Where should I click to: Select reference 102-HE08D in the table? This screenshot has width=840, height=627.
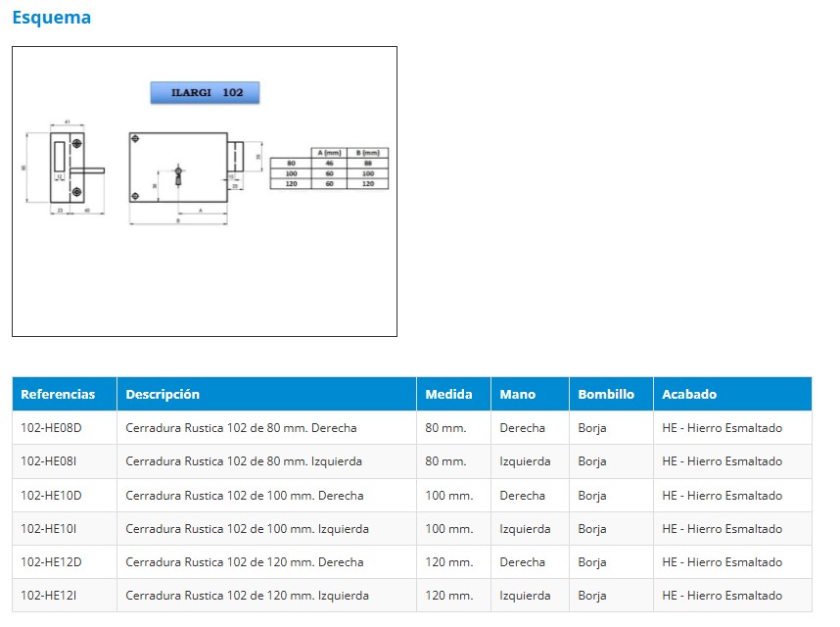click(51, 428)
